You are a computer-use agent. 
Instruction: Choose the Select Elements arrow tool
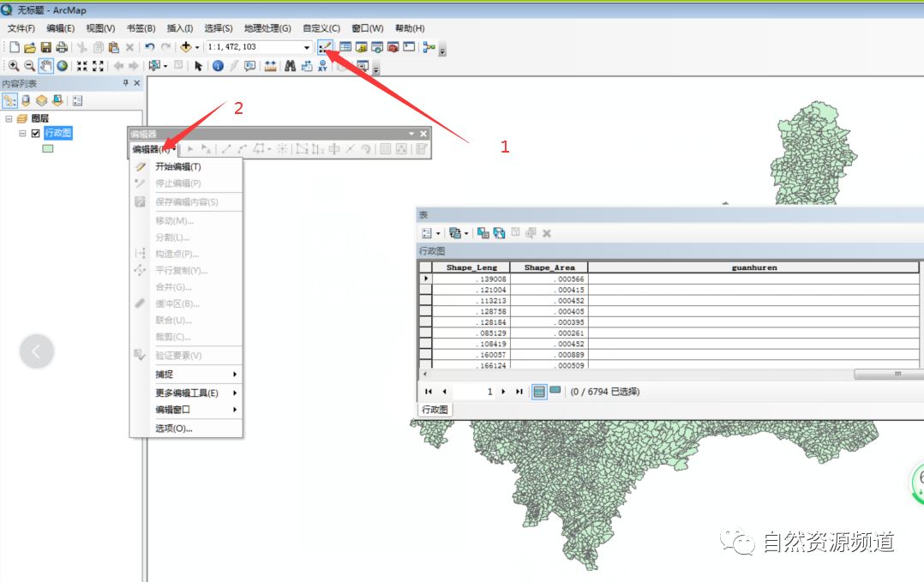click(199, 66)
